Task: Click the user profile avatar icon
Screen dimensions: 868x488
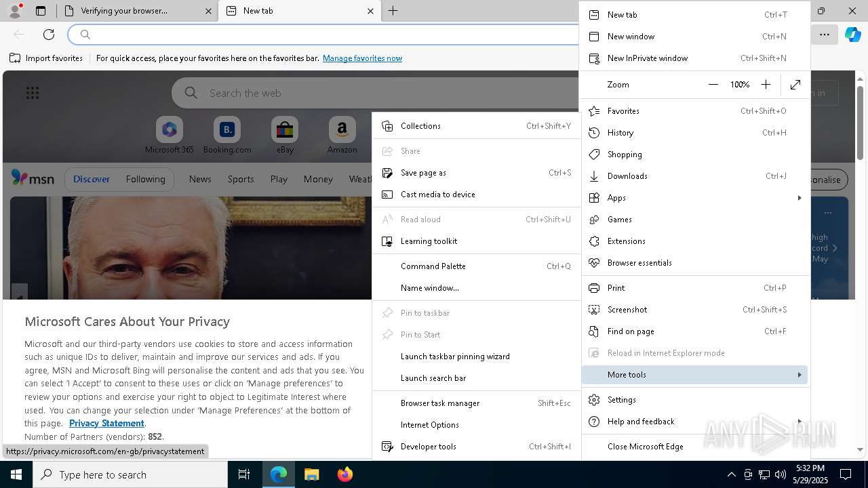Action: [x=14, y=11]
